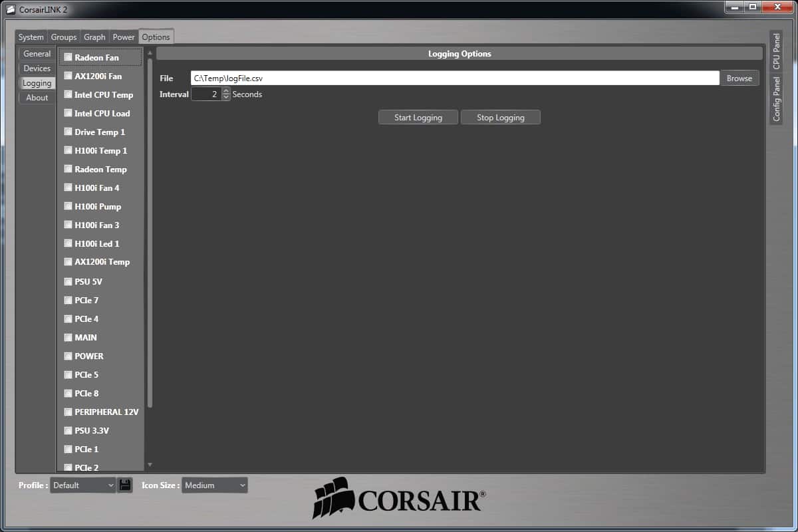Image resolution: width=798 pixels, height=532 pixels.
Task: Tick the PCIe 1 checkbox
Action: click(68, 450)
